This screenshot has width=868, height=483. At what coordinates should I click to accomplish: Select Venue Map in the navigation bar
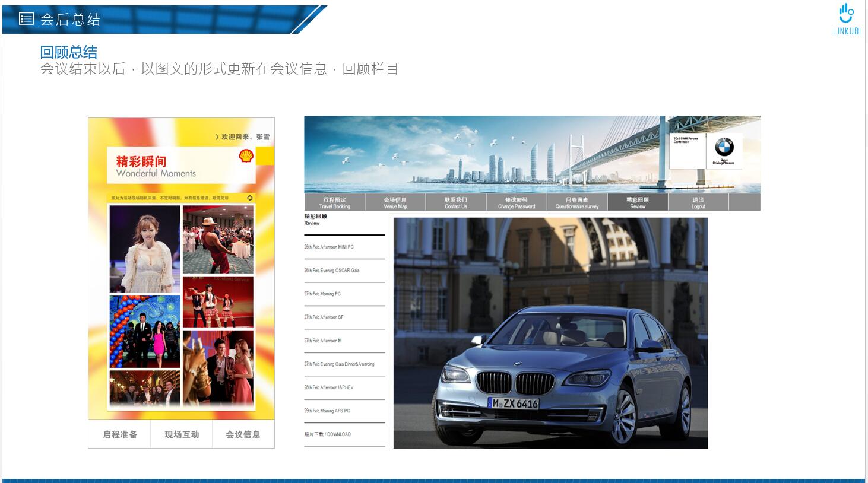point(395,203)
